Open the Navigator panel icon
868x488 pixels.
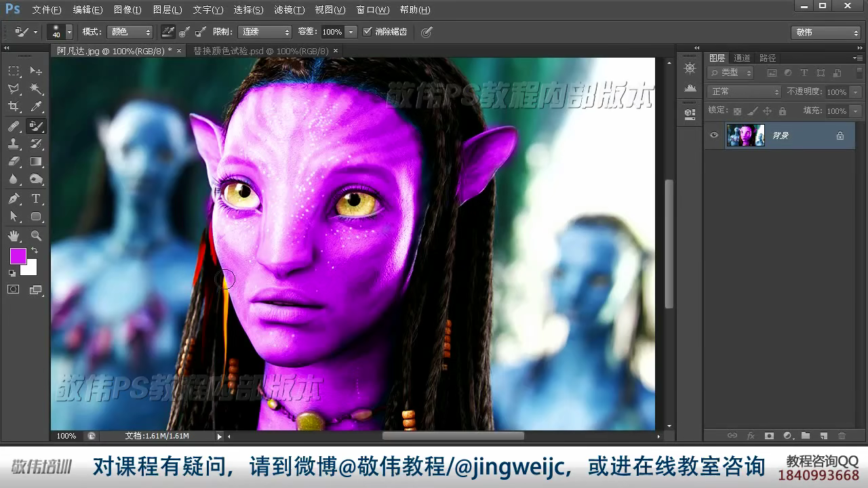click(690, 68)
